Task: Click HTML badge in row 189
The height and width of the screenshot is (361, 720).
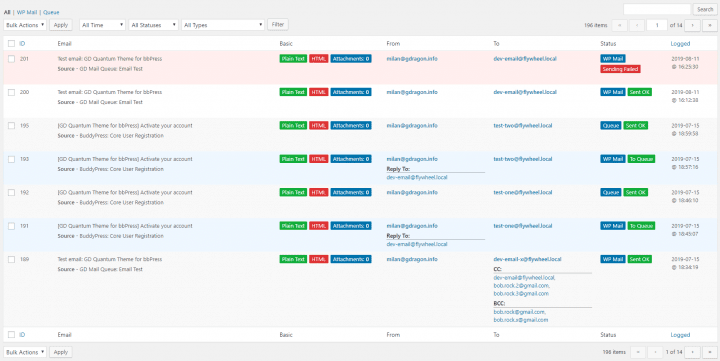Action: [x=318, y=259]
